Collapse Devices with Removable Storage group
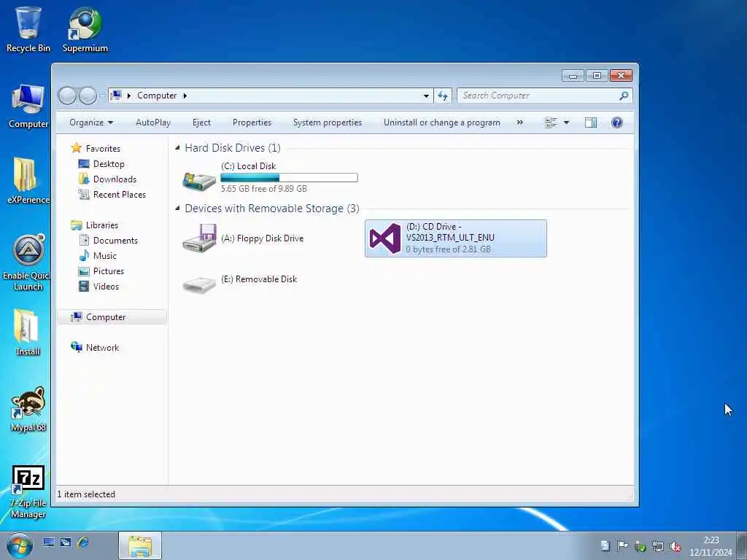Screen dimensions: 747x560 tap(178, 209)
